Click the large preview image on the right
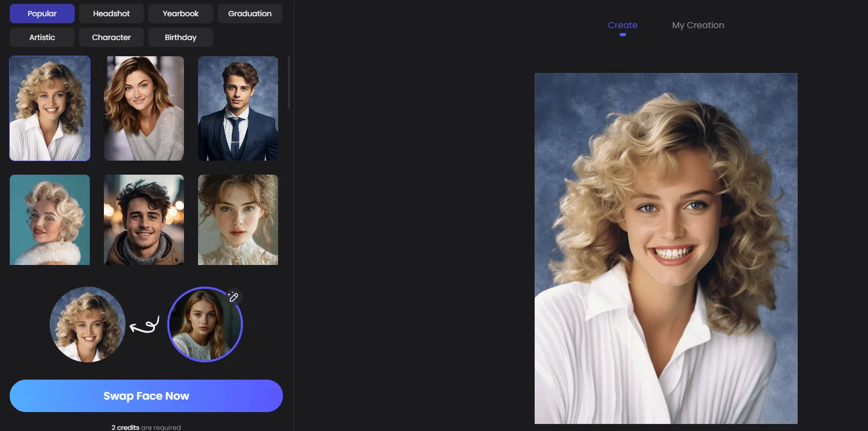This screenshot has width=868, height=431. 666,248
